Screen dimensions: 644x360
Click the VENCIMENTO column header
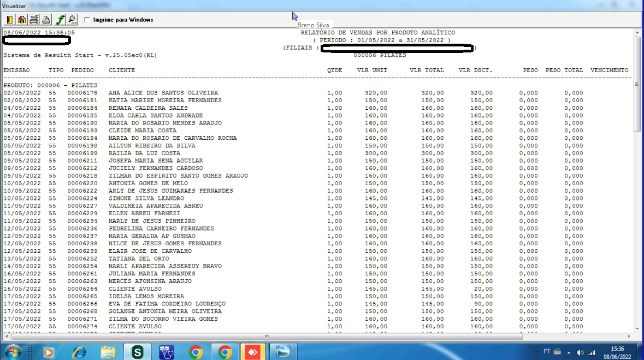(609, 70)
